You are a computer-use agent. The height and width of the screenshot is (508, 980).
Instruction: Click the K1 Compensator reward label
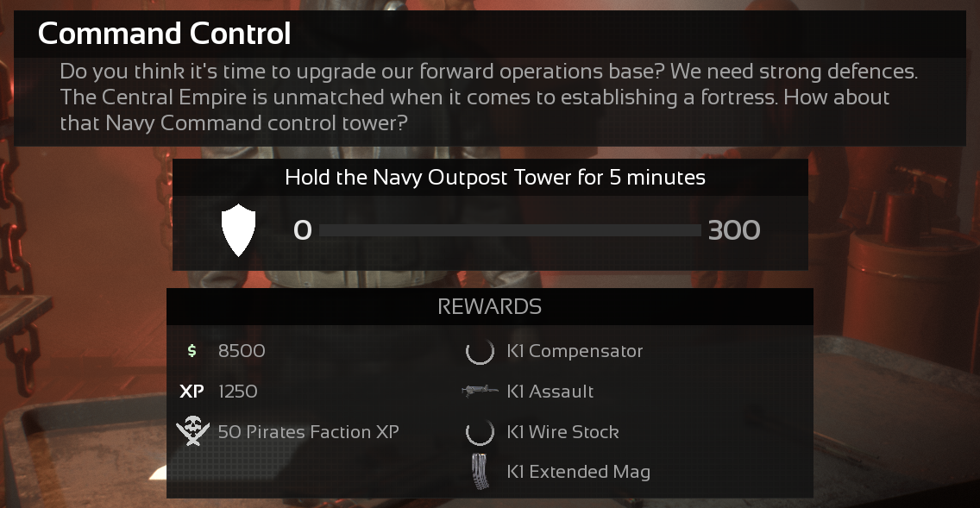pyautogui.click(x=575, y=351)
